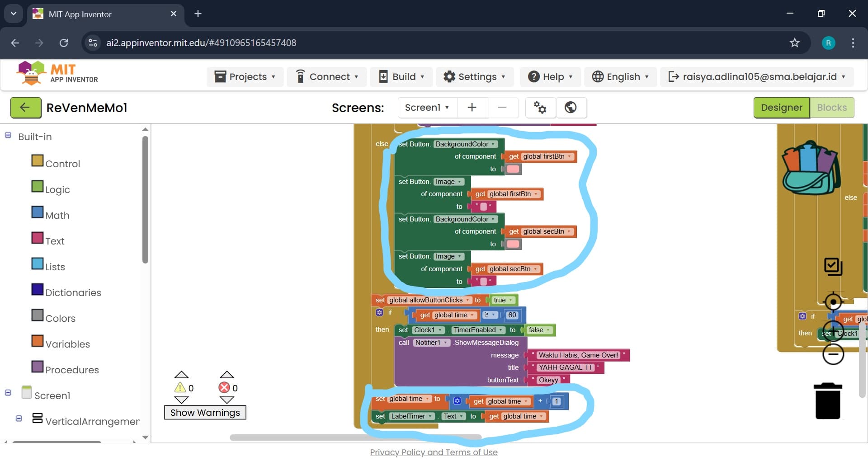Click the pink color swatch for firstBtn BackgroundColor
868x461 pixels.
pyautogui.click(x=513, y=169)
